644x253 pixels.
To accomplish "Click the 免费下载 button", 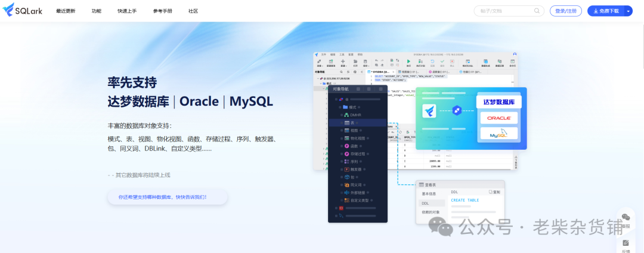I will pyautogui.click(x=606, y=11).
